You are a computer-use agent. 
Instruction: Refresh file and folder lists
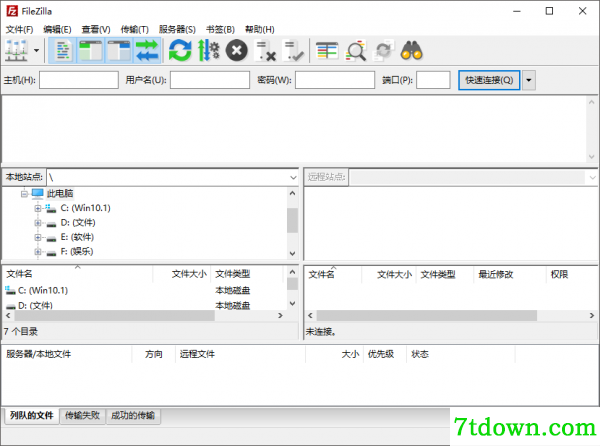[x=180, y=50]
